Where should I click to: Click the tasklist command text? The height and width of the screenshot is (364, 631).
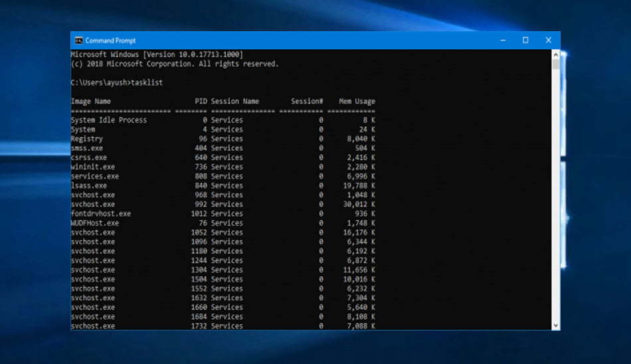(x=147, y=82)
